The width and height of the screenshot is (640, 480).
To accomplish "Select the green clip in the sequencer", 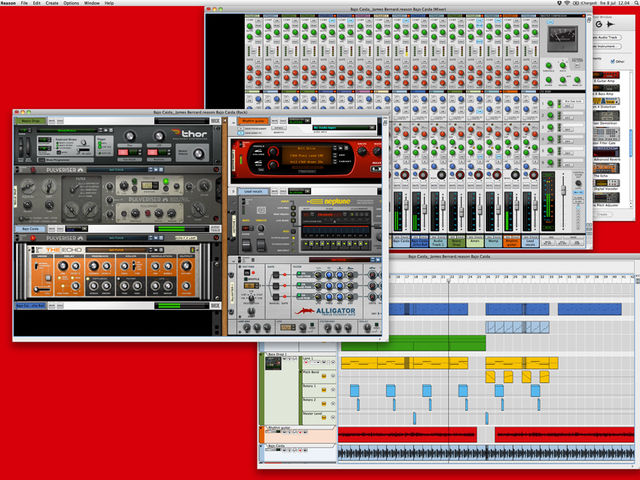I will [413, 343].
